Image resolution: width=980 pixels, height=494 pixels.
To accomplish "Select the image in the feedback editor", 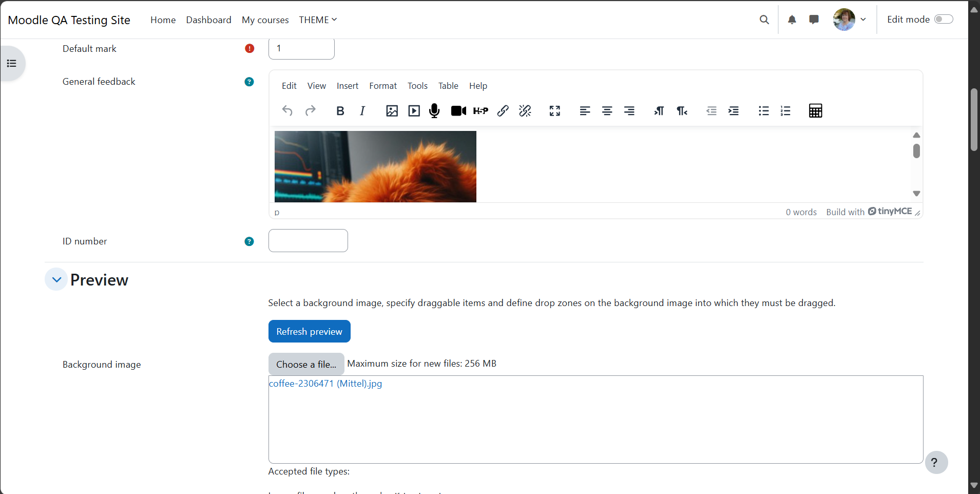I will coord(375,166).
